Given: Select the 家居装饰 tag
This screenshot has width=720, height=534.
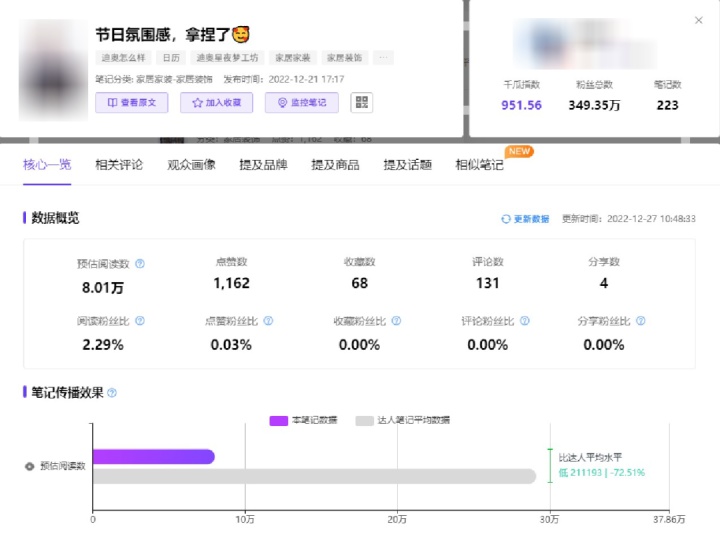Looking at the screenshot, I should coord(344,58).
